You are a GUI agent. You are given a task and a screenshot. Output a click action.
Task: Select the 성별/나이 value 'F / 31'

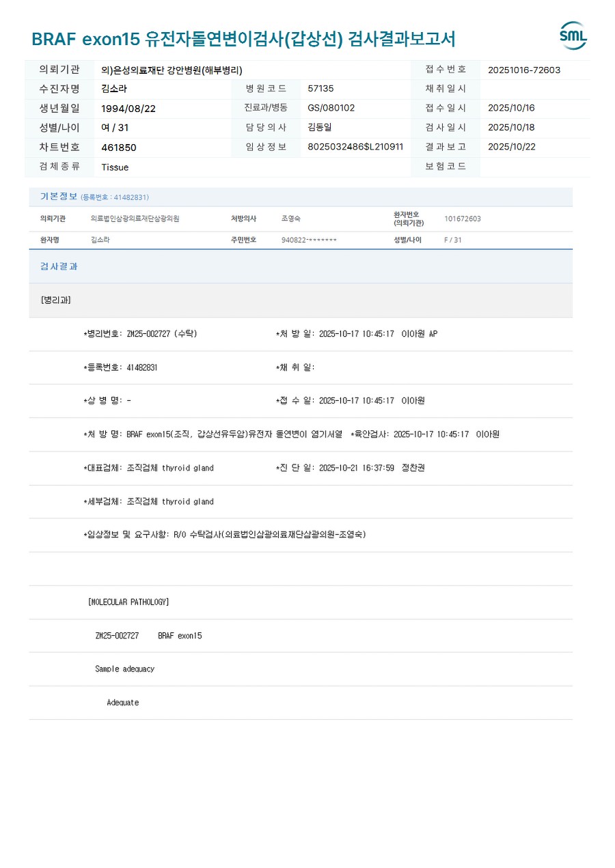point(452,240)
